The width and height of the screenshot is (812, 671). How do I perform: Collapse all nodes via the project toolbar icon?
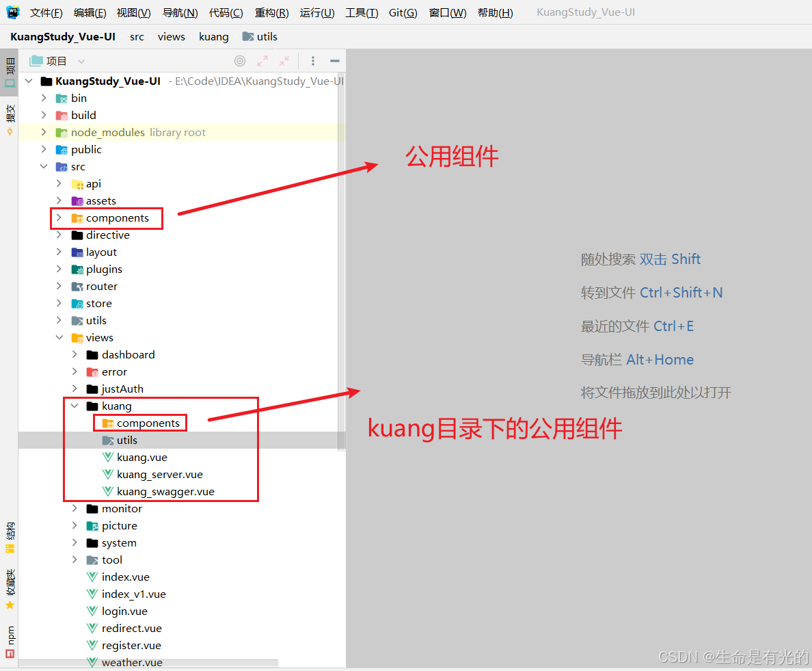pos(284,61)
